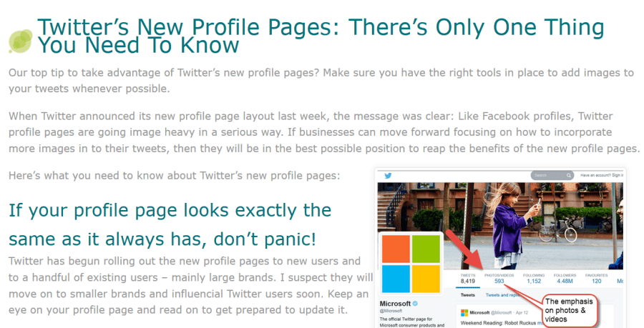Screen dimensions: 644x328
Task: Click the green leaf icon beside the title
Action: (x=19, y=41)
